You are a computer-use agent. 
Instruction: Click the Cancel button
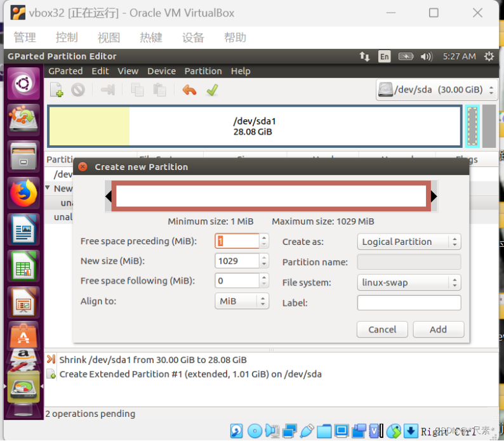[382, 329]
